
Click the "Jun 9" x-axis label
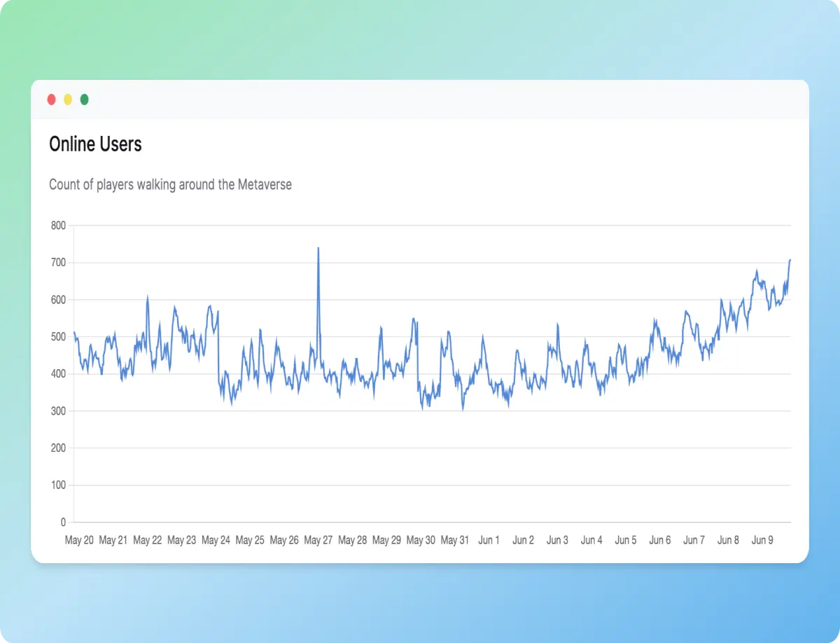coord(763,541)
